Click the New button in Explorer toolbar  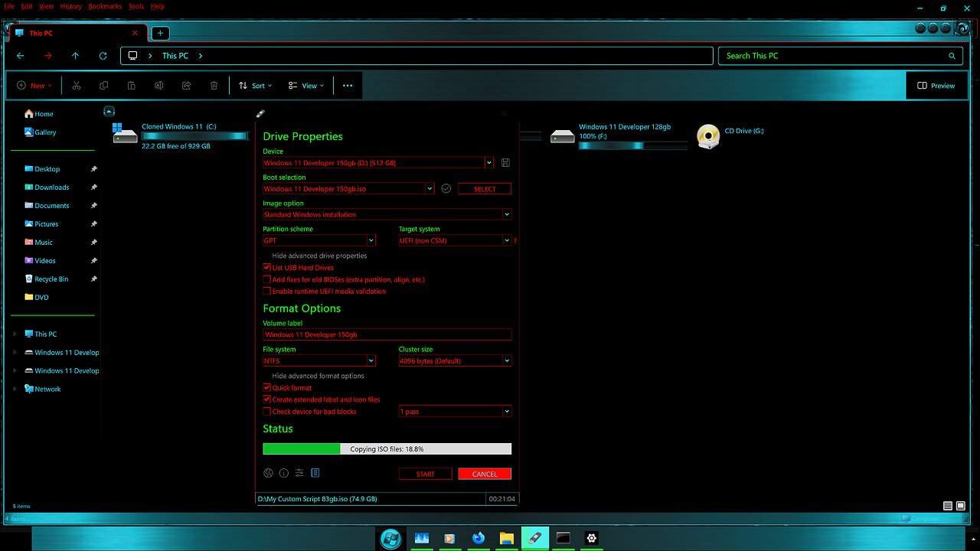34,86
